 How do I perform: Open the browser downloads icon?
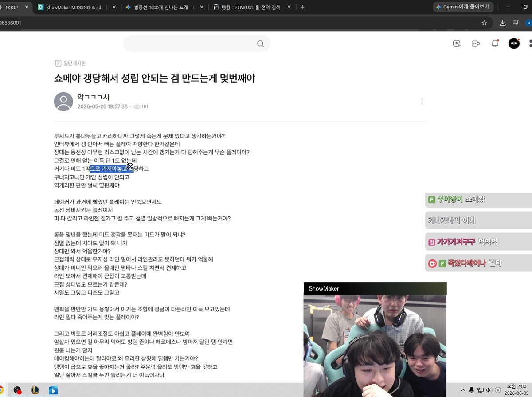coord(502,23)
